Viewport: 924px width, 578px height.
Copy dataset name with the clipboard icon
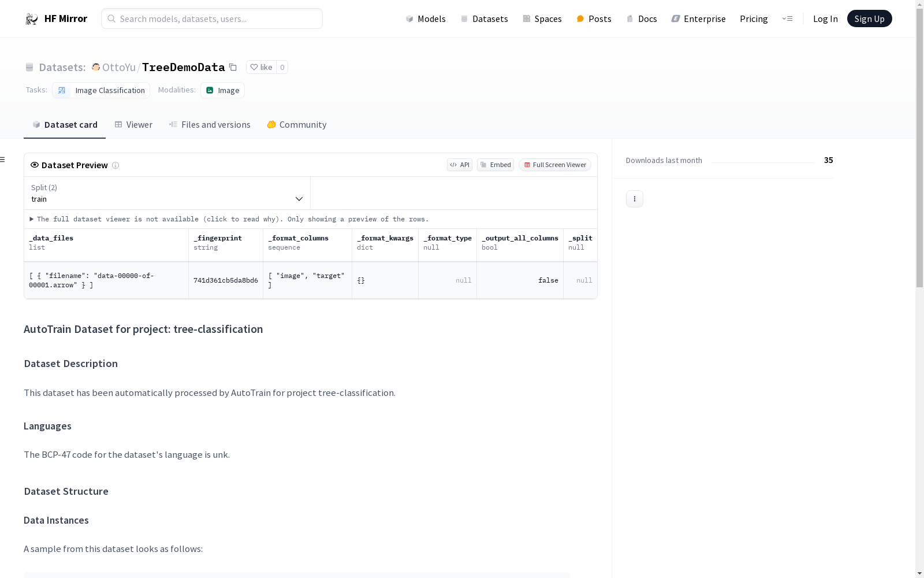(x=233, y=67)
